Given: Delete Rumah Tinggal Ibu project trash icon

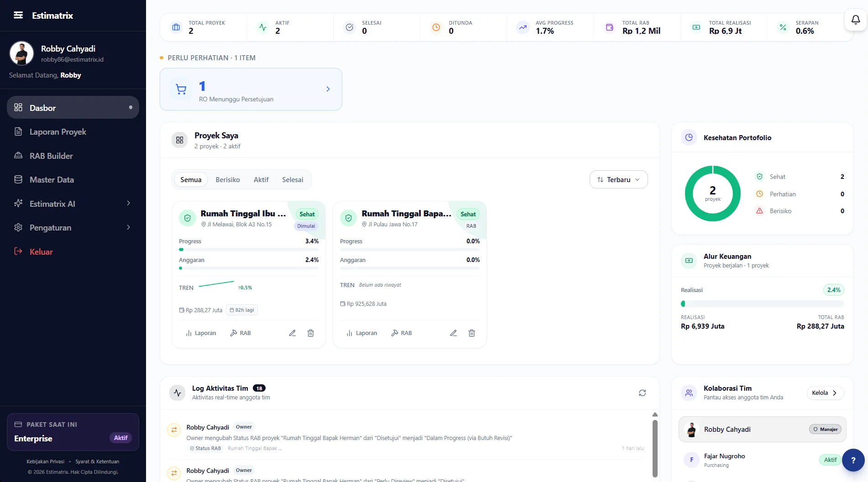Looking at the screenshot, I should (311, 333).
